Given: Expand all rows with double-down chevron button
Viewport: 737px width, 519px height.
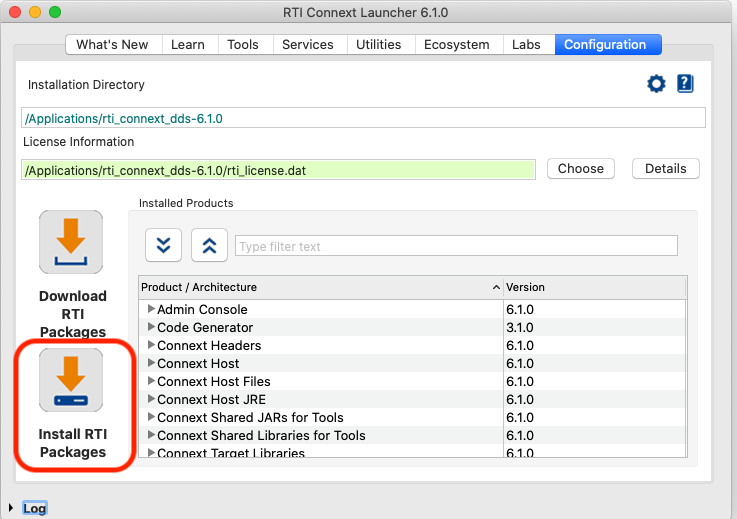Looking at the screenshot, I should tap(164, 245).
